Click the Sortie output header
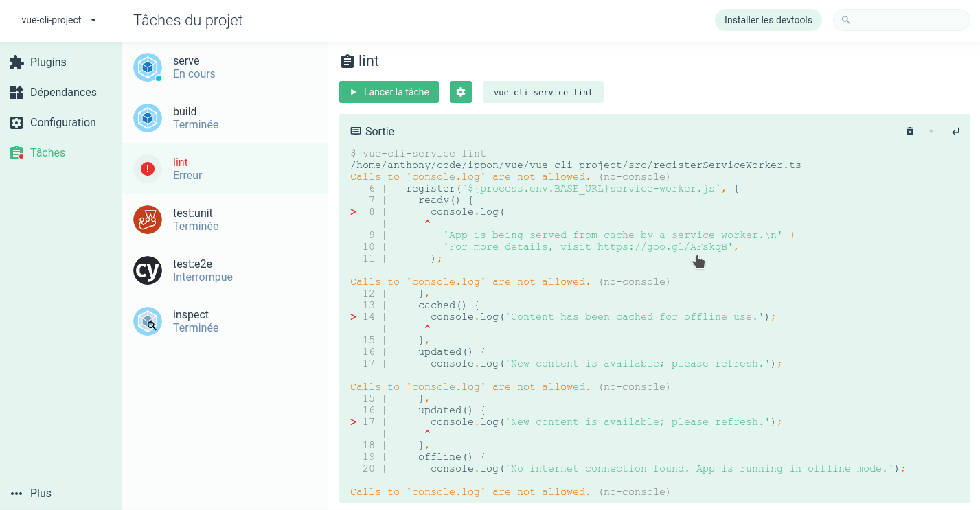The height and width of the screenshot is (510, 980). coord(379,131)
